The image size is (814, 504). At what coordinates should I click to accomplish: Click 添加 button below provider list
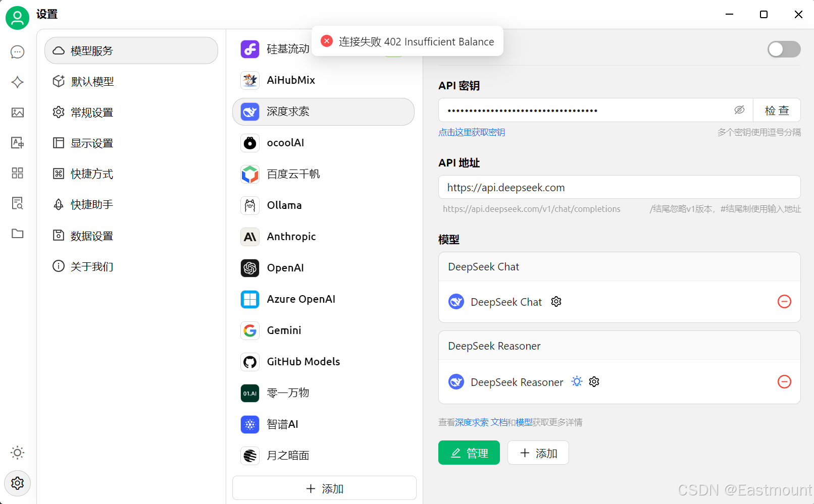(x=324, y=488)
